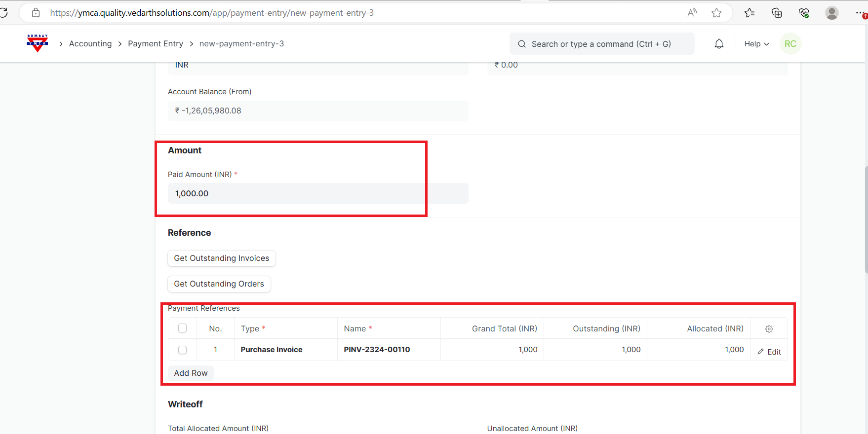The height and width of the screenshot is (434, 868).
Task: Click the Bombay YMCA logo
Action: coord(38,43)
